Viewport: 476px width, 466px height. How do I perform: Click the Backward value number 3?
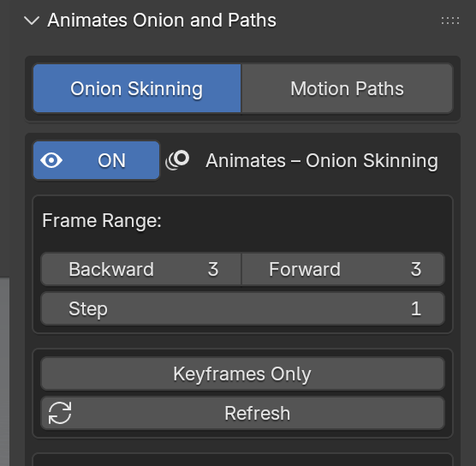[213, 269]
